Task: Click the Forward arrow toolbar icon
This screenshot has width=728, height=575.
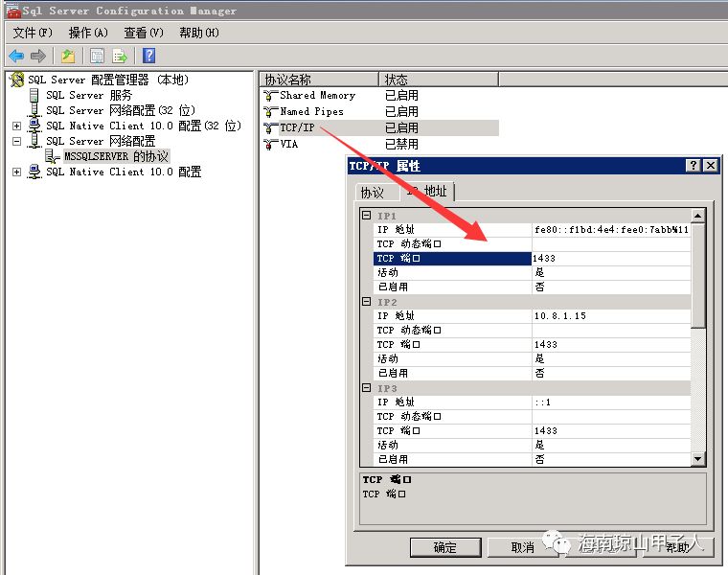Action: click(38, 57)
